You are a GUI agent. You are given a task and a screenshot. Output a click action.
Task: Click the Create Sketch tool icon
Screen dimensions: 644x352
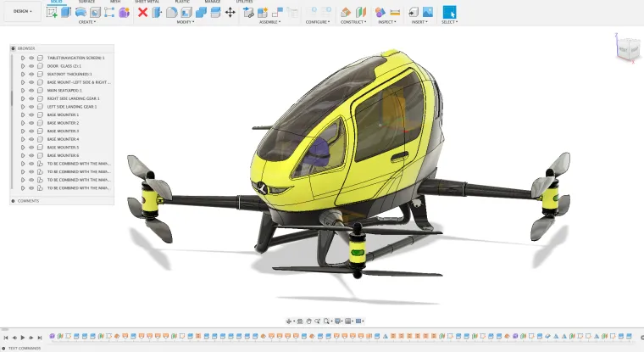(53, 12)
